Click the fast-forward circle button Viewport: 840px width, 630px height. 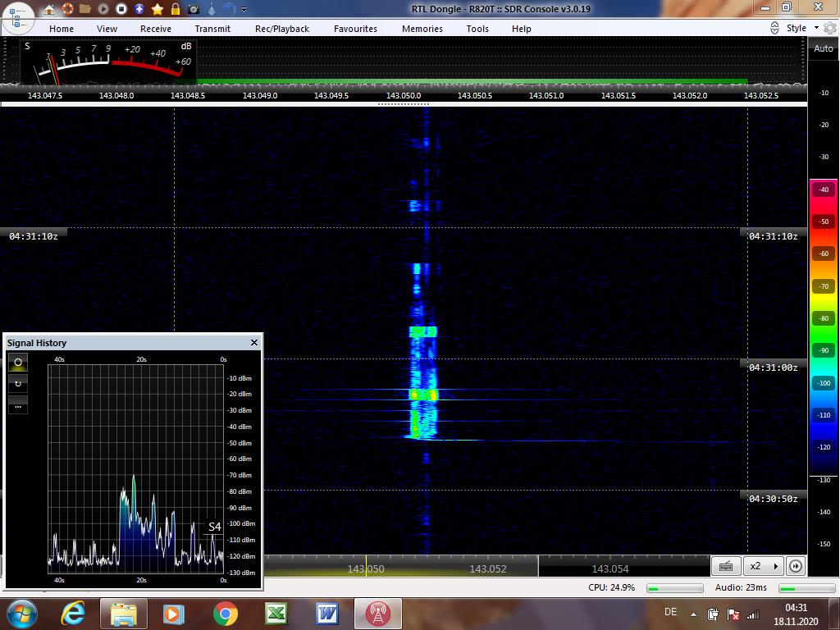(796, 566)
